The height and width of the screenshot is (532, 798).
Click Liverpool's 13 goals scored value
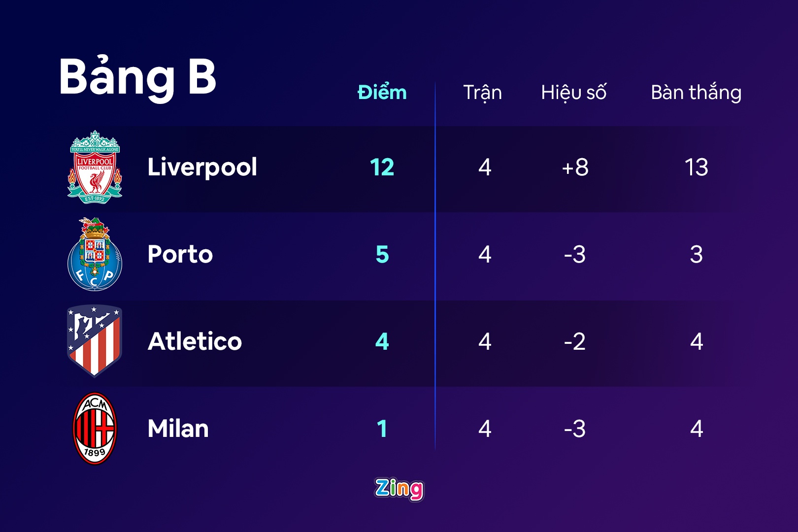click(696, 167)
